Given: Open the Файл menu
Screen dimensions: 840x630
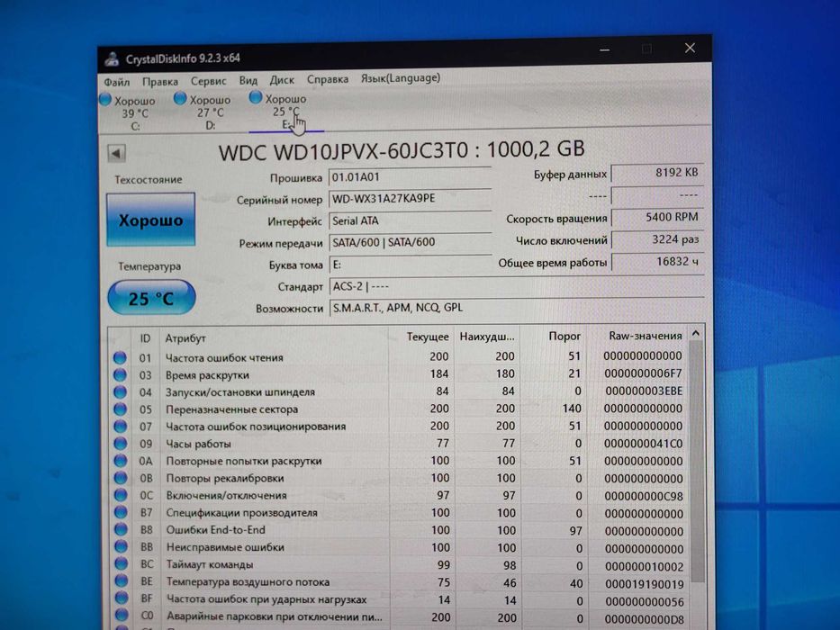Looking at the screenshot, I should pos(117,83).
